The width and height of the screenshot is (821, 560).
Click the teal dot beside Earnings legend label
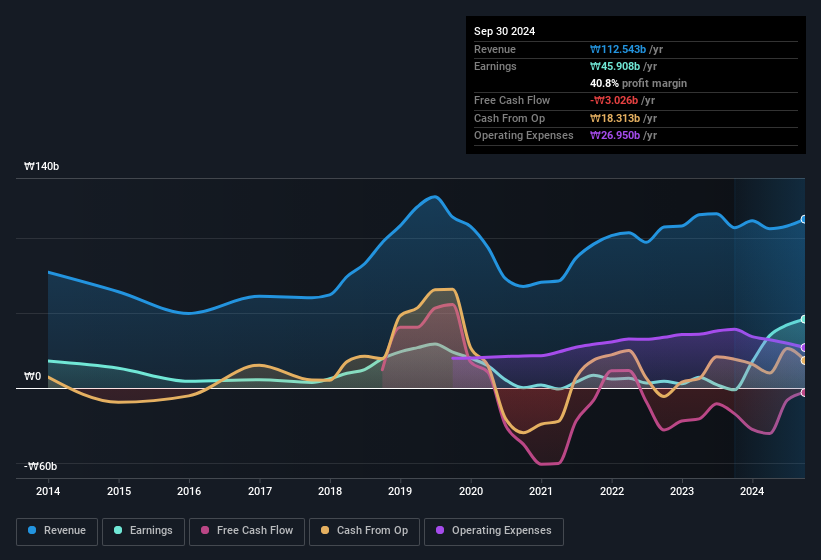pos(119,530)
